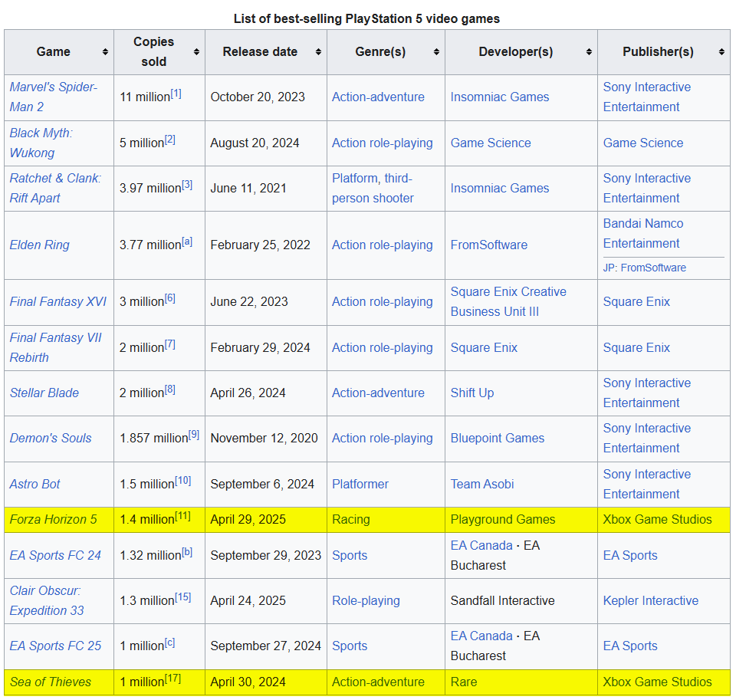Click the Sports genre in EA Sports FC 24 row
The height and width of the screenshot is (700, 736).
coord(350,555)
